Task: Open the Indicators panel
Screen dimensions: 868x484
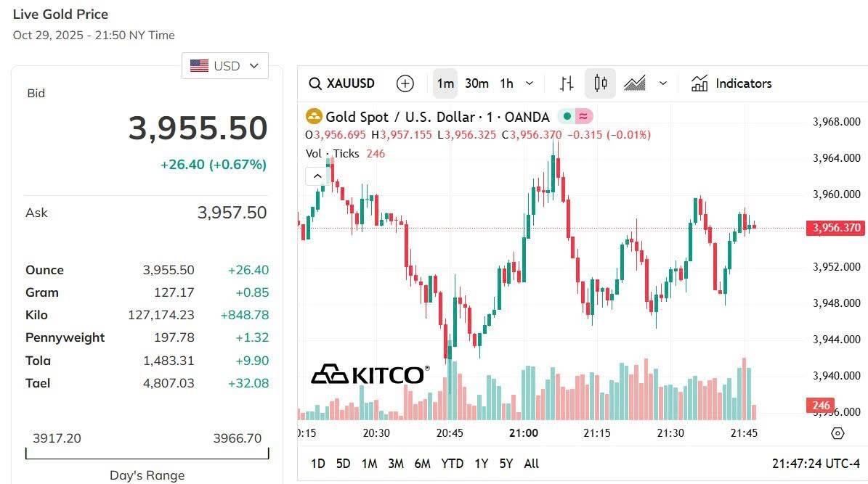Action: point(731,83)
